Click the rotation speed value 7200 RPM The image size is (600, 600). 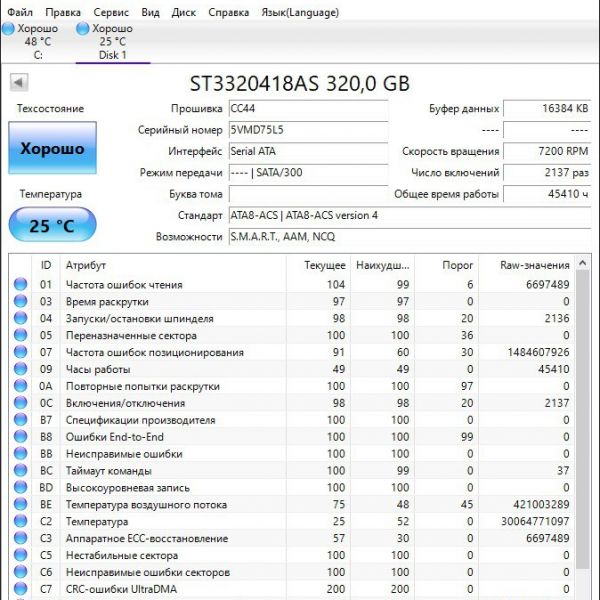(547, 152)
